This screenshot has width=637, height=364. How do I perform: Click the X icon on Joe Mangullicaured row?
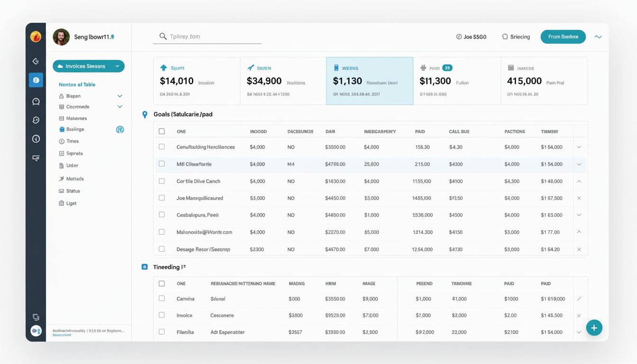pyautogui.click(x=579, y=198)
